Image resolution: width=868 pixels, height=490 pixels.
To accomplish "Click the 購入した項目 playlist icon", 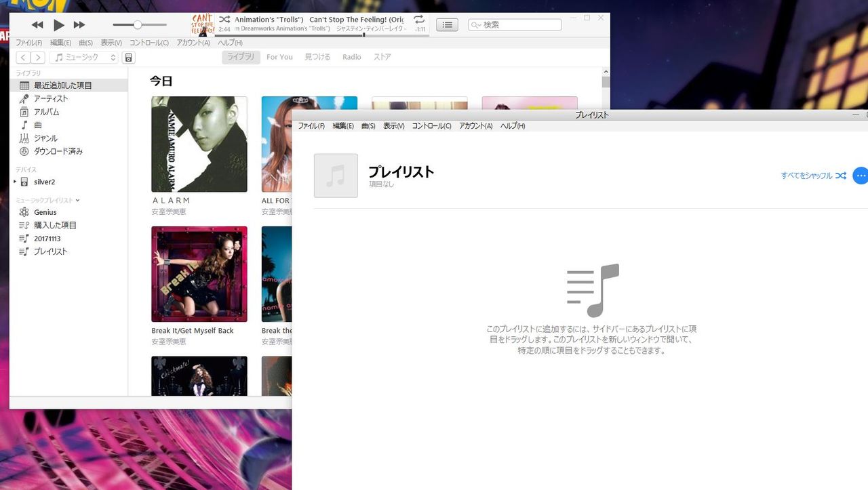I will (x=24, y=225).
